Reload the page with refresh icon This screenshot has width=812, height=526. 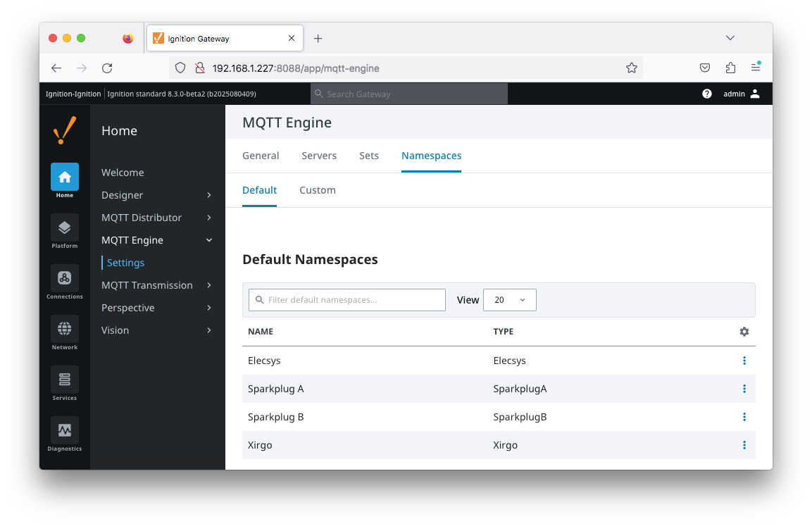[x=107, y=68]
